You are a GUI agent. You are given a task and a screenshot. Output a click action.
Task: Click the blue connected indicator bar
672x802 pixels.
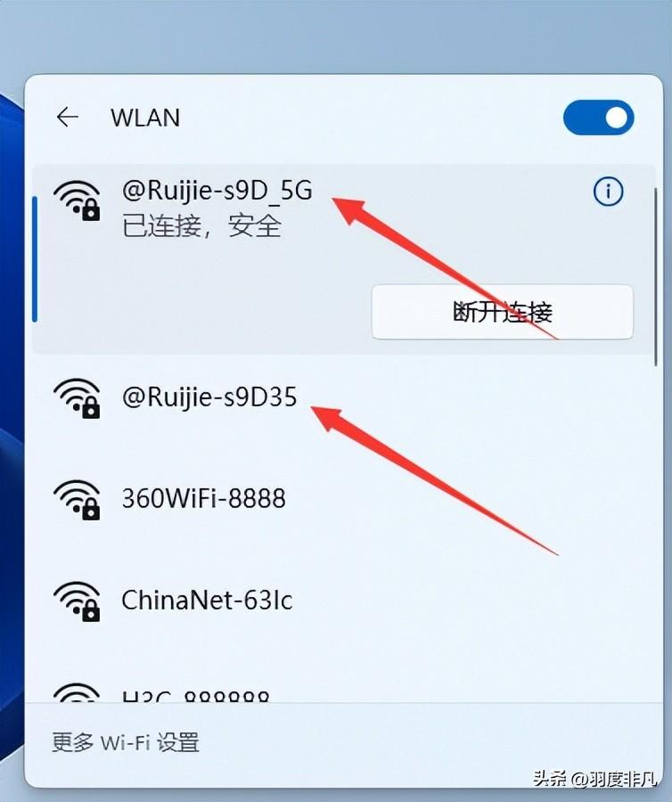35,258
